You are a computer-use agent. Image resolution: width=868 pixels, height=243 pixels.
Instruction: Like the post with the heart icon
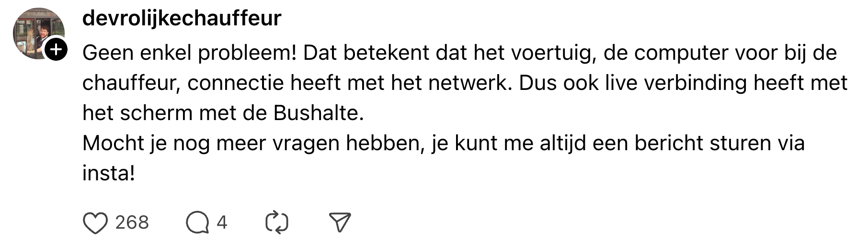(x=95, y=223)
